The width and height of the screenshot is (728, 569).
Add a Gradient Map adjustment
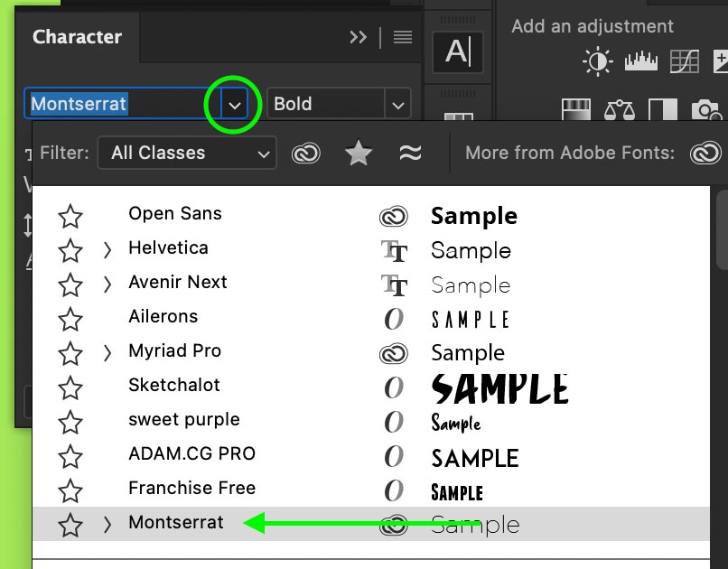[575, 108]
